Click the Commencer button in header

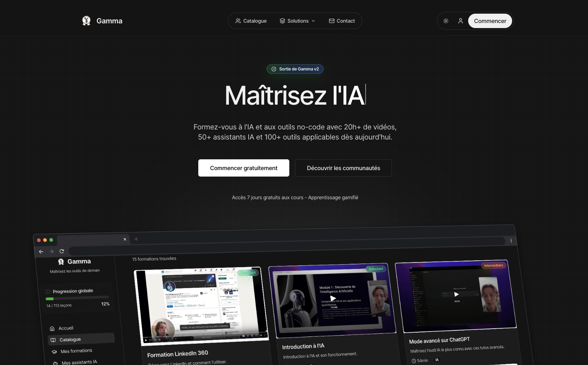490,21
